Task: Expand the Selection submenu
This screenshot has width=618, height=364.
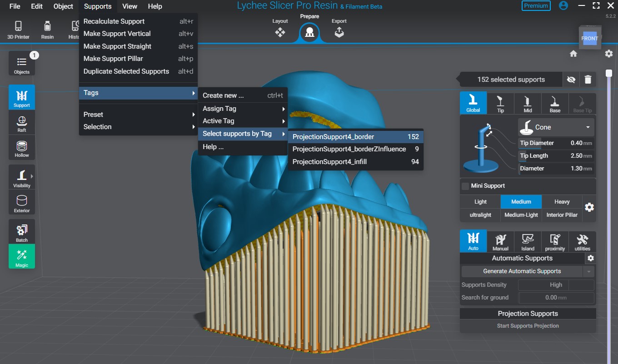Action: (138, 127)
